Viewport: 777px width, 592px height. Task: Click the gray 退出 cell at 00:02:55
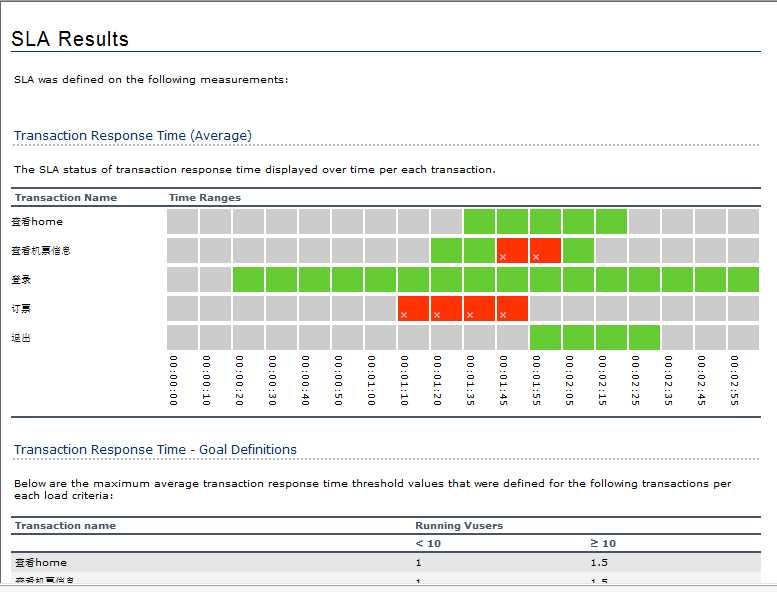click(743, 337)
